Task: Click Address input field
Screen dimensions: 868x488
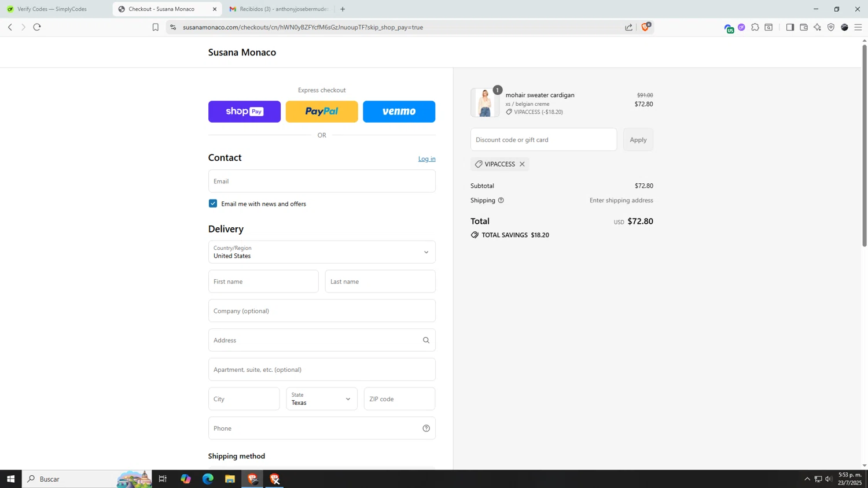Action: [322, 340]
